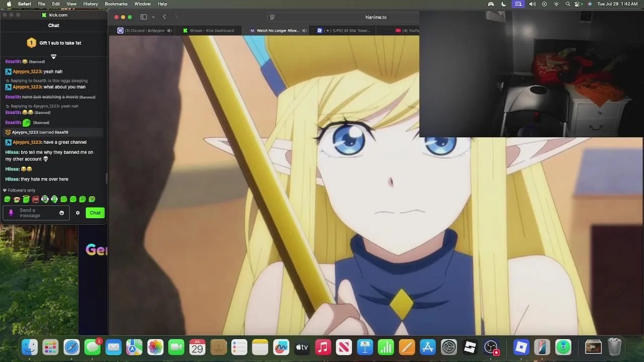The image size is (644, 362).
Task: Go back with Safari back arrow
Action: [x=164, y=17]
